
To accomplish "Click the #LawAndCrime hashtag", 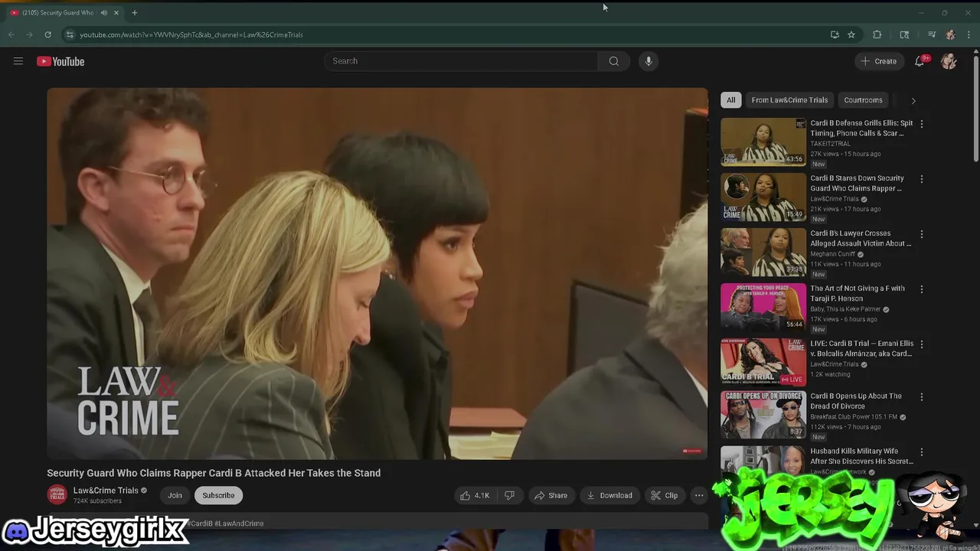I will tap(239, 523).
